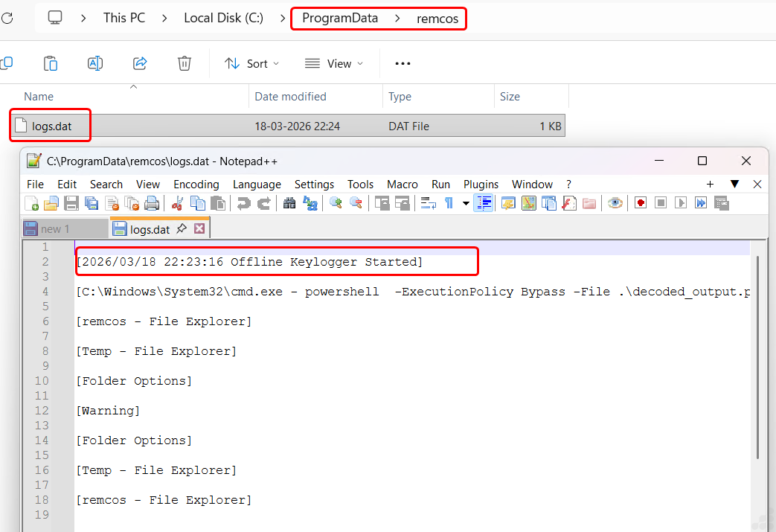776x532 pixels.
Task: Click the Undo arrow in toolbar
Action: point(243,203)
